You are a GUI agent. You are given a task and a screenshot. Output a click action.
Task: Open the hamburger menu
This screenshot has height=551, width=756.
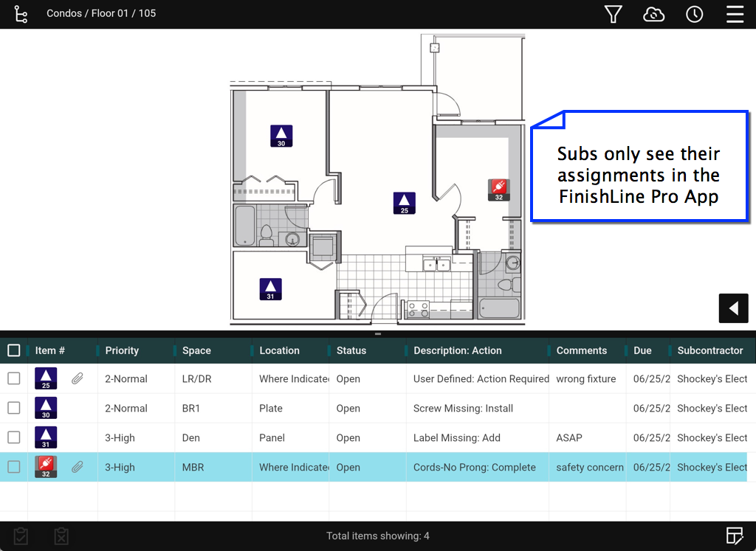click(735, 14)
